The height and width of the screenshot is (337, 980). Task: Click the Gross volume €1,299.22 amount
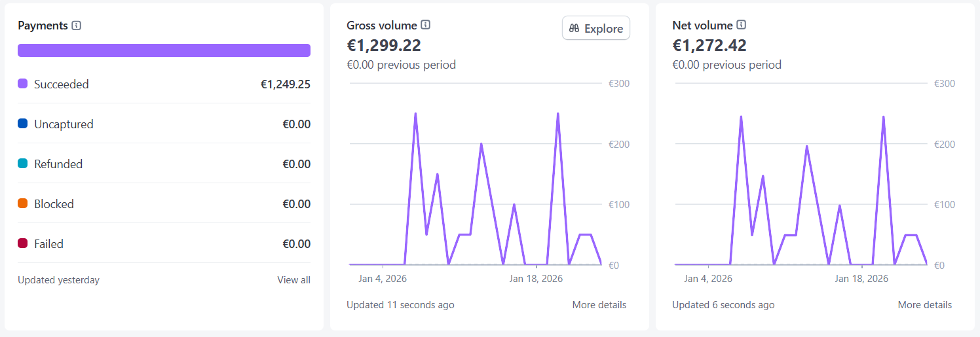coord(384,45)
